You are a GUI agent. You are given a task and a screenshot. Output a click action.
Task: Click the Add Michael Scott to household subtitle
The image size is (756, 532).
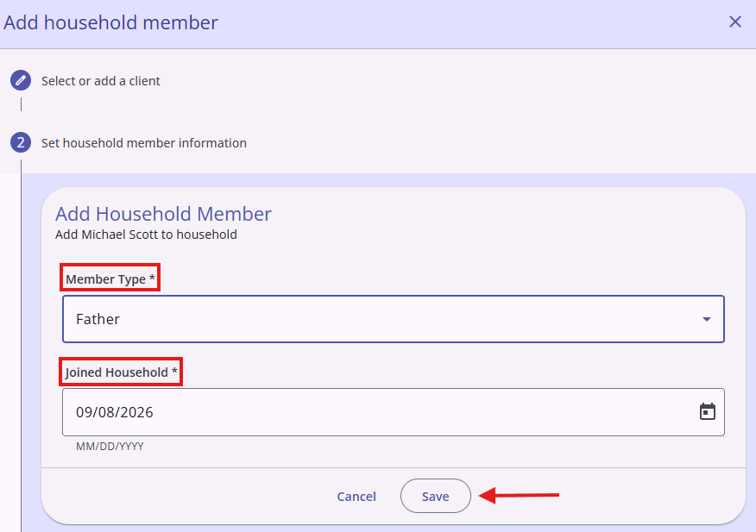coord(146,235)
